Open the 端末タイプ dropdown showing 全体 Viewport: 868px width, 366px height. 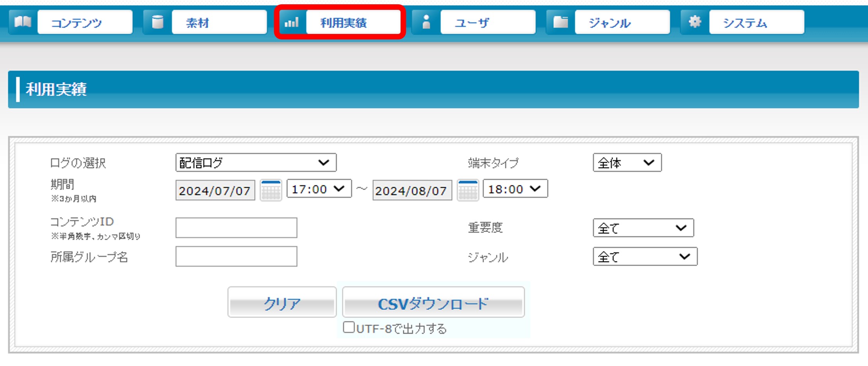627,162
